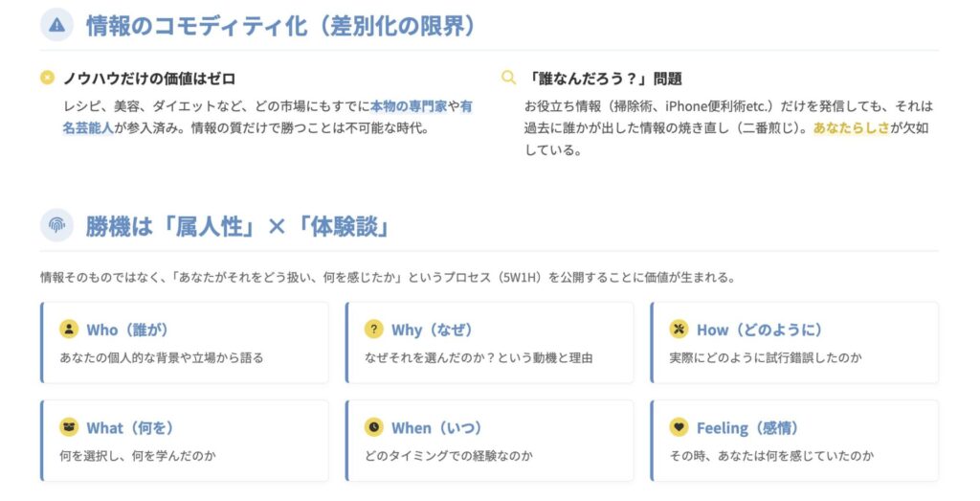980x501 pixels.
Task: Click the question mark icon on Why card
Action: (x=373, y=330)
